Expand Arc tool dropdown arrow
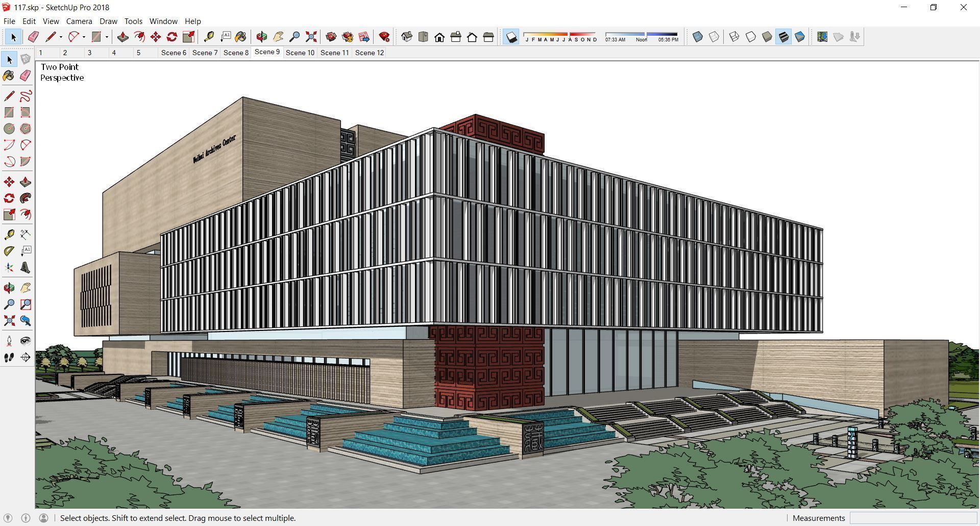Viewport: 980px width, 526px height. click(84, 37)
